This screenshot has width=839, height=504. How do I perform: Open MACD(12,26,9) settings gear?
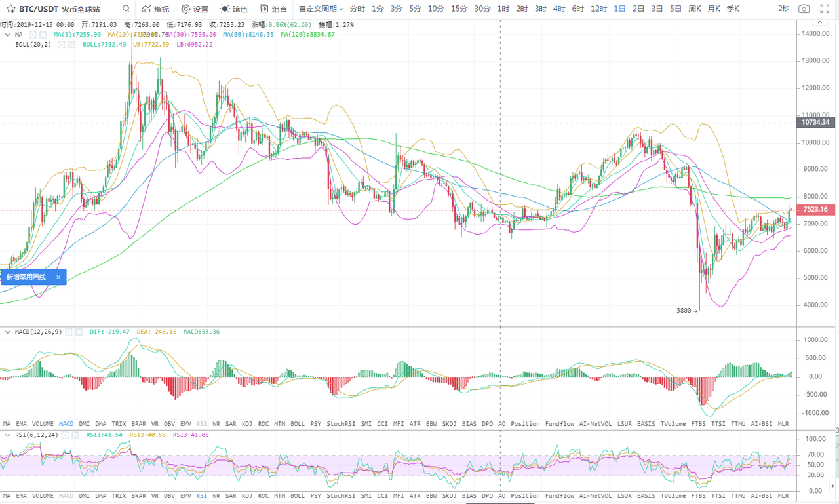pyautogui.click(x=68, y=332)
